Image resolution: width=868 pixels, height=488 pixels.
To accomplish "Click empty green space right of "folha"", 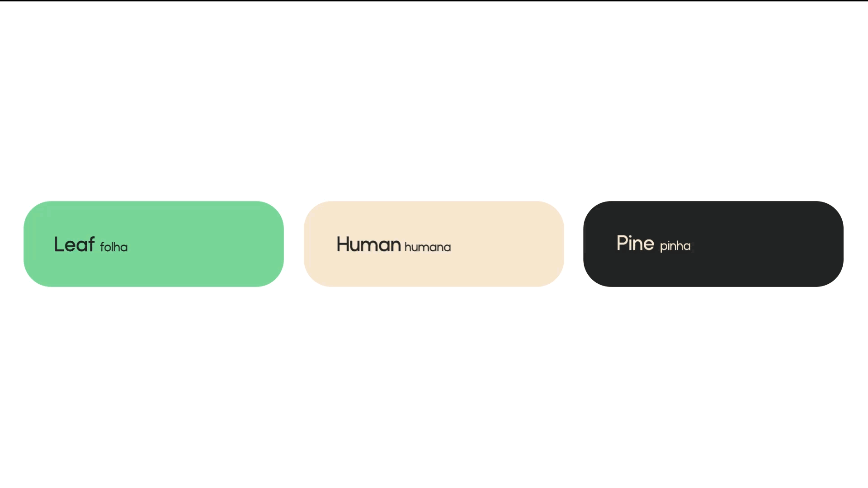I will pos(203,244).
